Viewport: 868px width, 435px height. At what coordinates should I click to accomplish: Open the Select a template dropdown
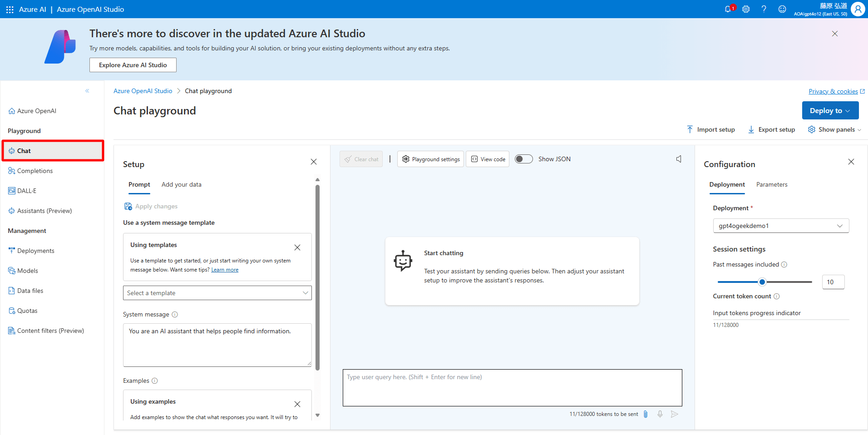217,292
